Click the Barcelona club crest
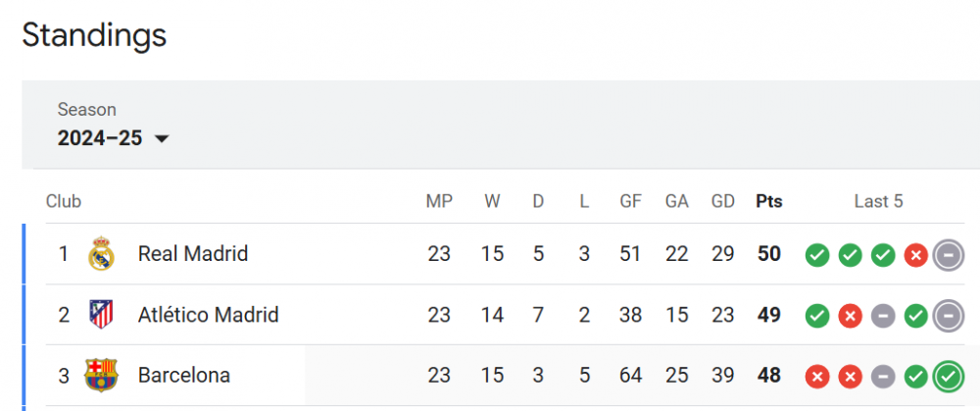The image size is (980, 411). [x=101, y=376]
